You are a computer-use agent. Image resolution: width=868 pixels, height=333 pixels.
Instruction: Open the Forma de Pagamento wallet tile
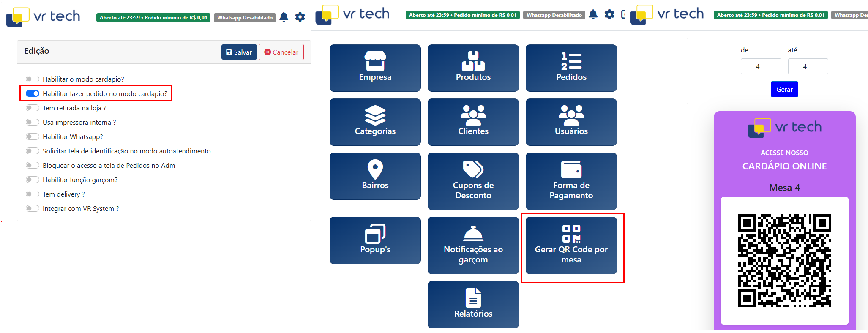[571, 181]
